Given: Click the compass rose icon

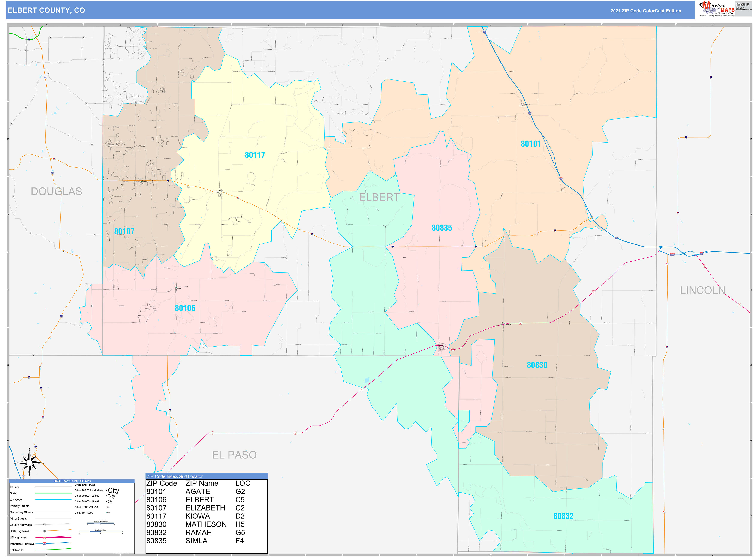Looking at the screenshot, I should tap(29, 463).
